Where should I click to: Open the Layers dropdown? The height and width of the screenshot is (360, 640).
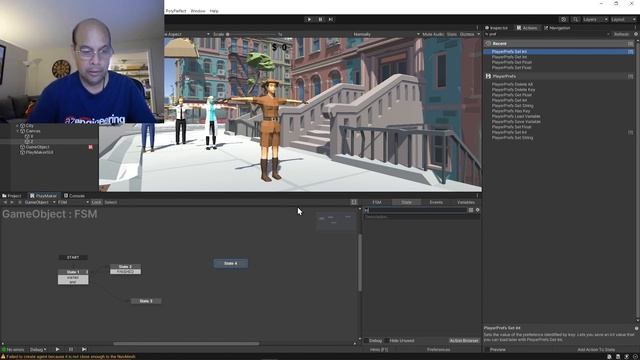pos(595,19)
